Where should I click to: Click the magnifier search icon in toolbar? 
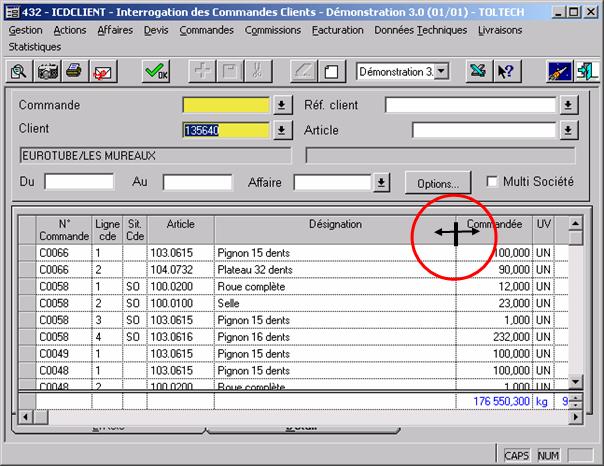coord(20,71)
